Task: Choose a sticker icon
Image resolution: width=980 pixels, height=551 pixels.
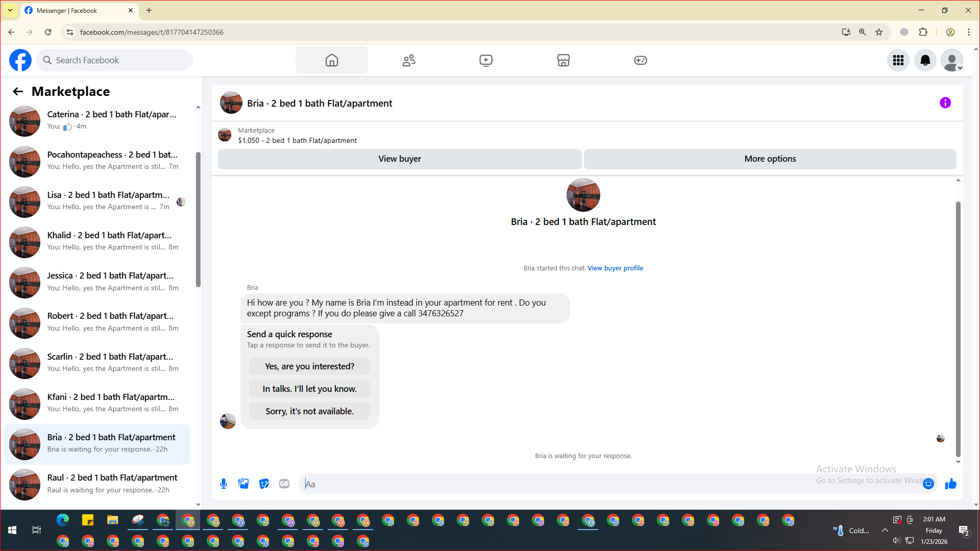Action: tap(264, 484)
